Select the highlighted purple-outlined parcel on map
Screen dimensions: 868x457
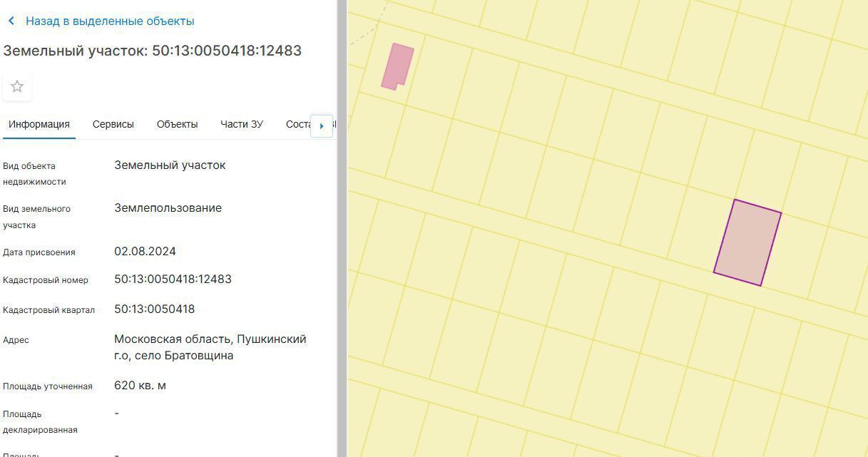[747, 242]
